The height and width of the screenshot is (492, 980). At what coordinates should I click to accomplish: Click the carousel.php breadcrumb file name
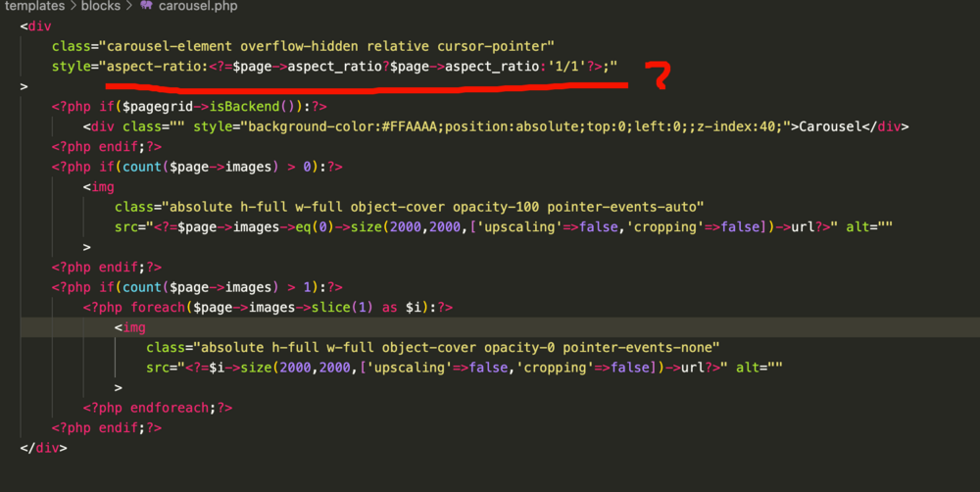(198, 6)
